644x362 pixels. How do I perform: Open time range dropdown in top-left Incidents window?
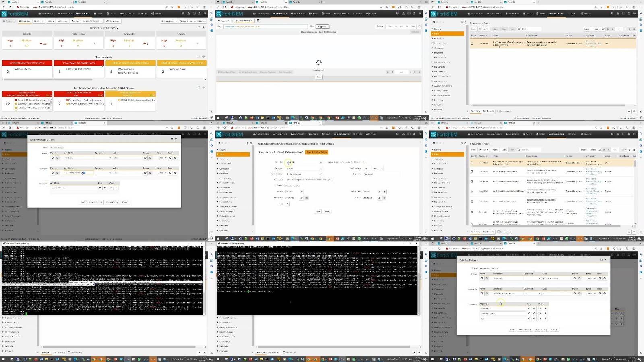(193, 21)
